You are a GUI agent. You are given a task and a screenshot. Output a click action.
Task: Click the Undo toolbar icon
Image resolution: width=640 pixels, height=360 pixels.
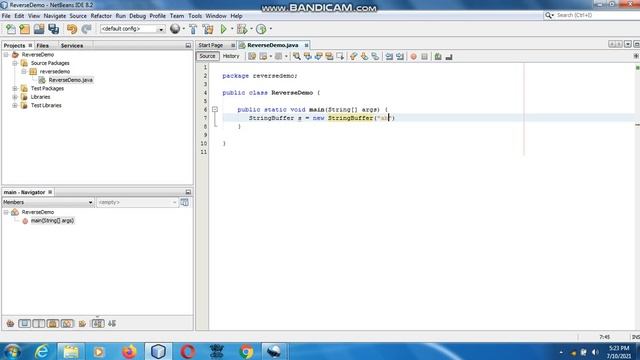click(72, 29)
